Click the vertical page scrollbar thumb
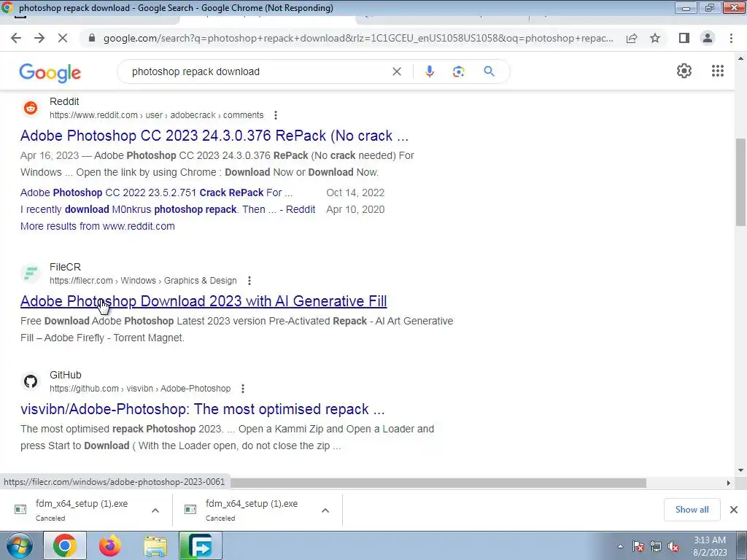The height and width of the screenshot is (560, 747). pyautogui.click(x=740, y=182)
